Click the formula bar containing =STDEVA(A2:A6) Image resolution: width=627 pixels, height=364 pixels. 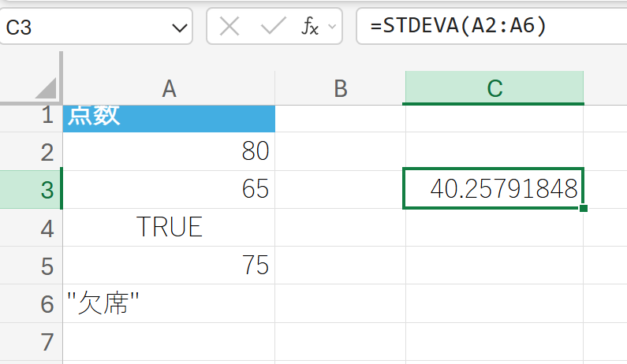(489, 27)
